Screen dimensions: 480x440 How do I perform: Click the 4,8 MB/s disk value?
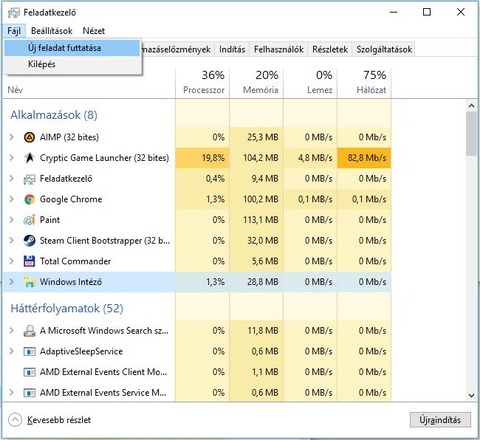pos(315,158)
